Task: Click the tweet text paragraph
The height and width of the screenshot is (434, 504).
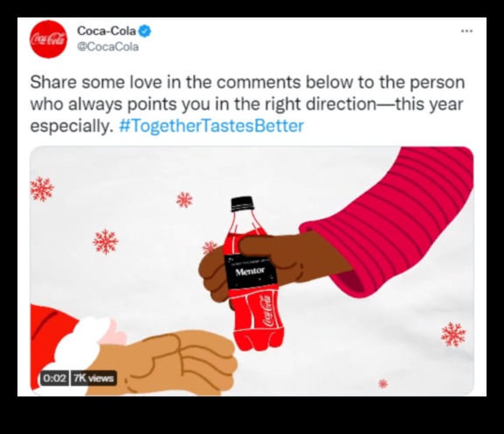Action: (x=247, y=104)
